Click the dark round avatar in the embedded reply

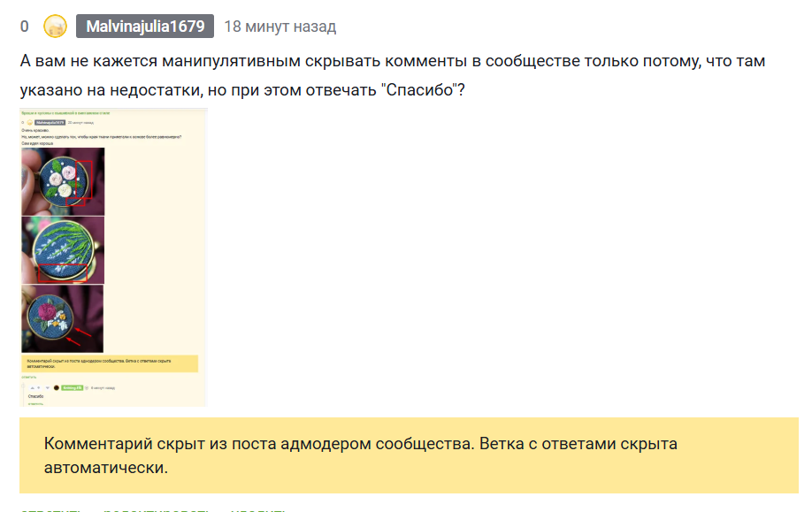(x=57, y=387)
